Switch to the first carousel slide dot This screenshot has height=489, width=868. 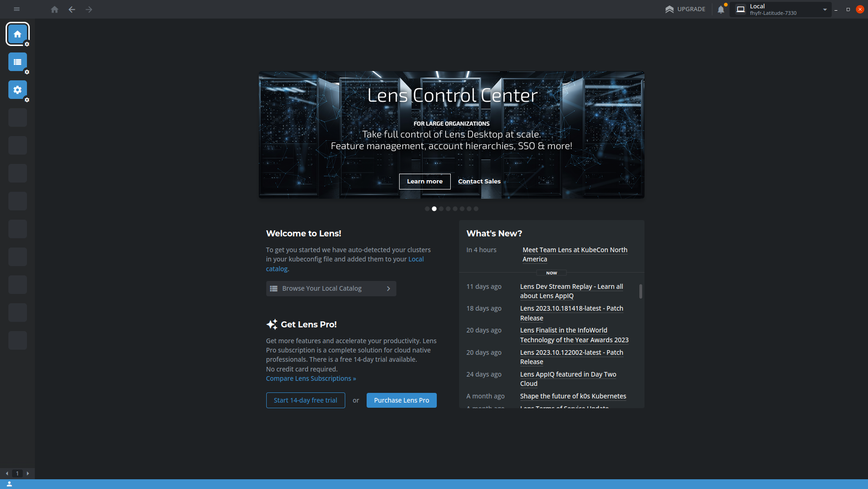click(x=427, y=209)
